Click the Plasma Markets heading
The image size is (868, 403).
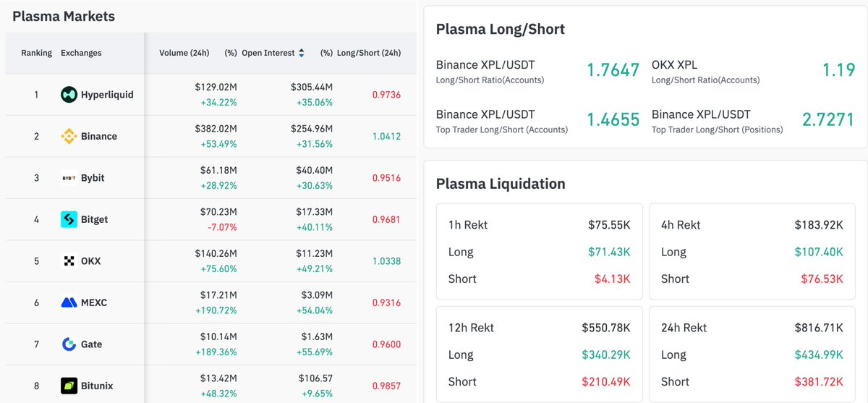coord(64,16)
